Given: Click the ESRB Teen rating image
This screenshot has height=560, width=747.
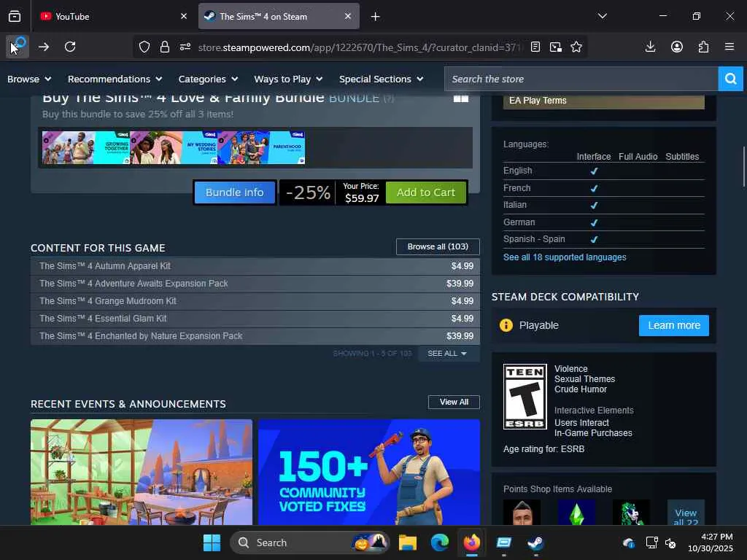Looking at the screenshot, I should click(525, 397).
